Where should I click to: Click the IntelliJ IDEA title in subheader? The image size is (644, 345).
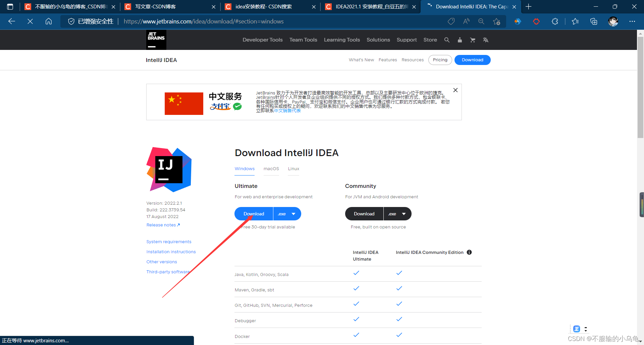(161, 60)
